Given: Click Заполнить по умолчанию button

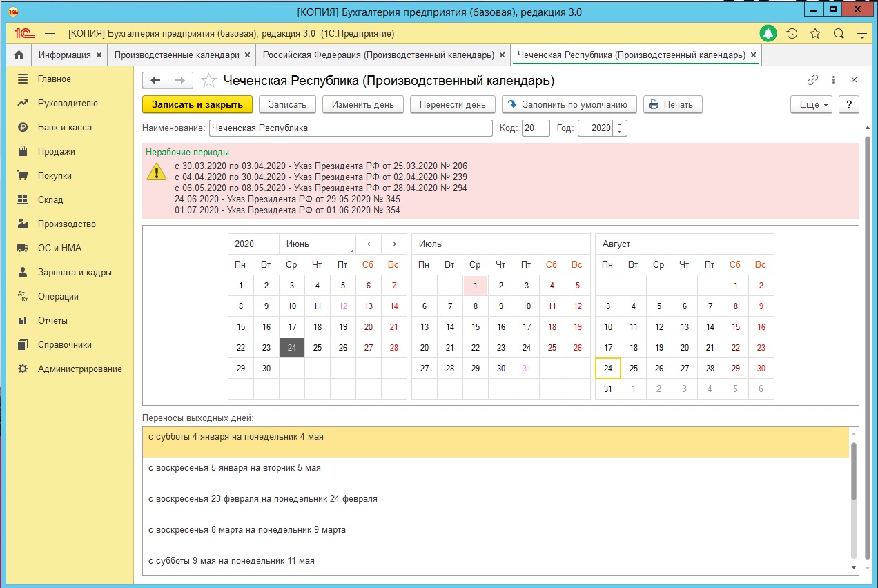Looking at the screenshot, I should click(x=569, y=104).
